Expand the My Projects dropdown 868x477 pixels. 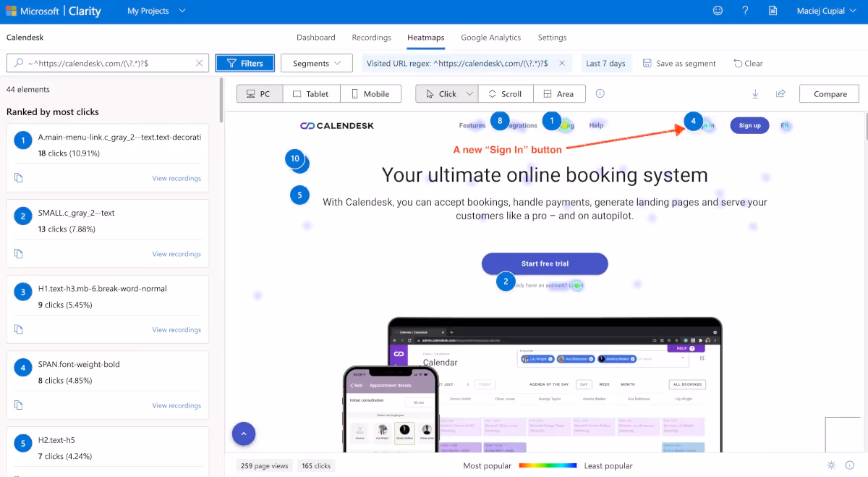tap(156, 11)
